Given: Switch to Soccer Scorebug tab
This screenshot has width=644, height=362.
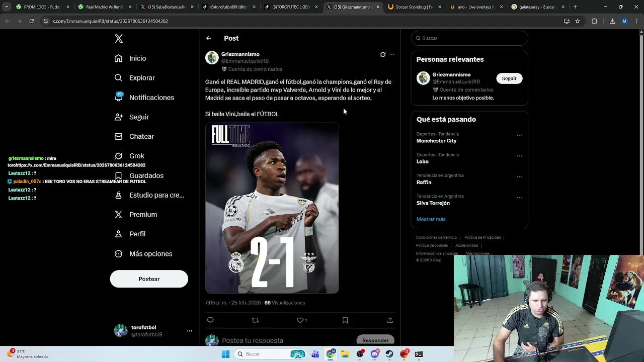Looking at the screenshot, I should pos(414,7).
